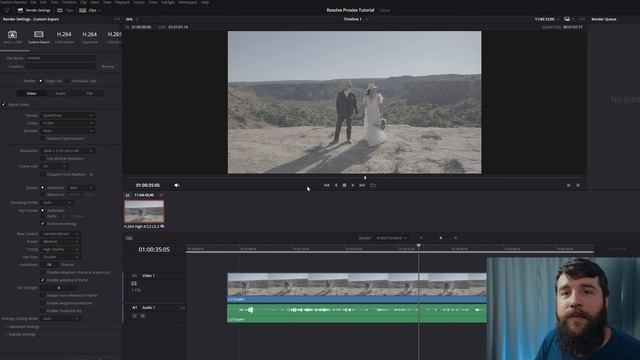640x360 pixels.
Task: Select the Single clip render option
Action: (x=40, y=81)
